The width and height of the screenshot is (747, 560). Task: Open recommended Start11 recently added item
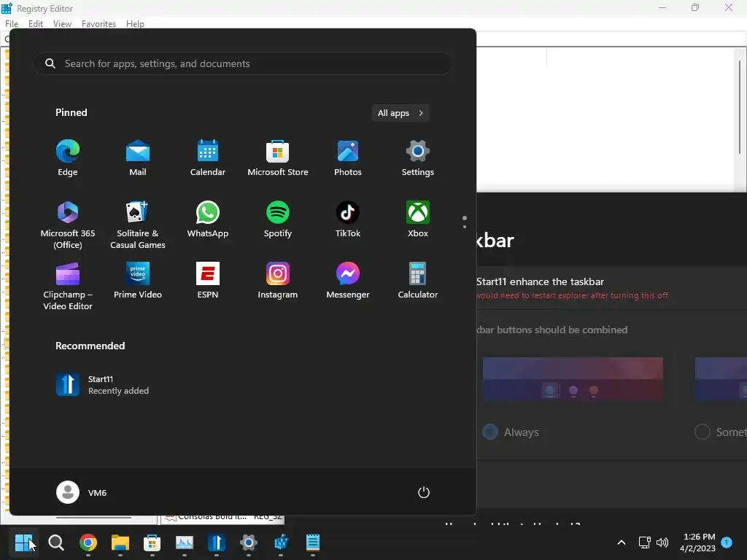102,385
